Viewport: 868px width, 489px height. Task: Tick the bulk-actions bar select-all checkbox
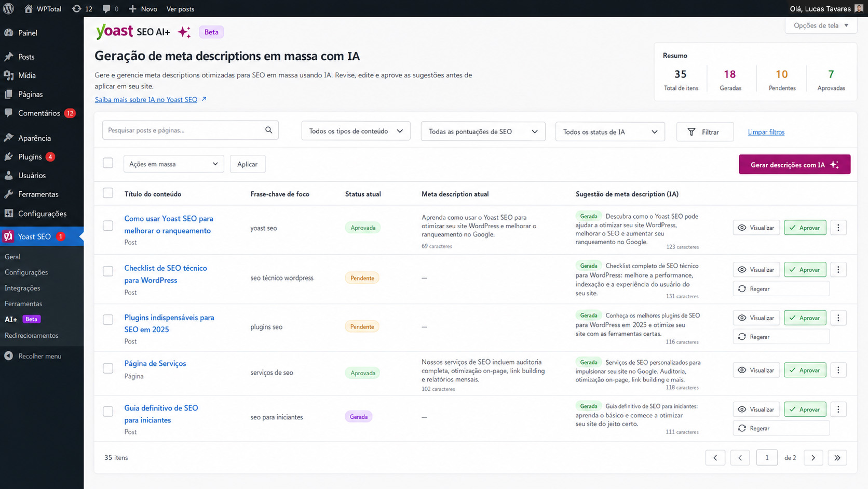coord(108,163)
